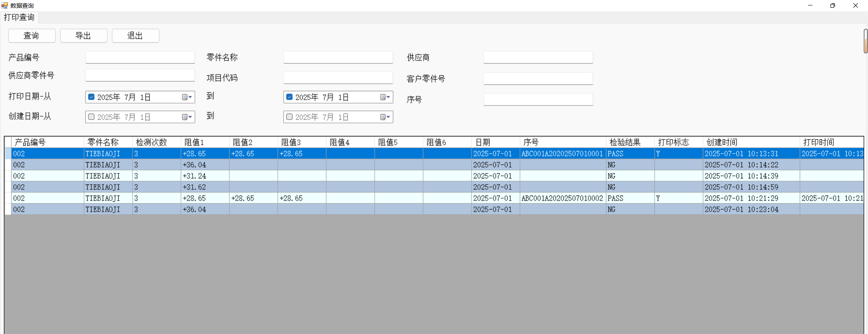
Task: Click the vertical scrollbar thumb at right
Action: [x=865, y=41]
